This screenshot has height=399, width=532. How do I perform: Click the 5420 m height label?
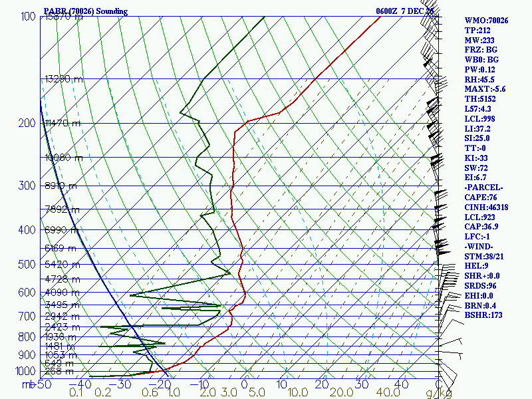(63, 264)
